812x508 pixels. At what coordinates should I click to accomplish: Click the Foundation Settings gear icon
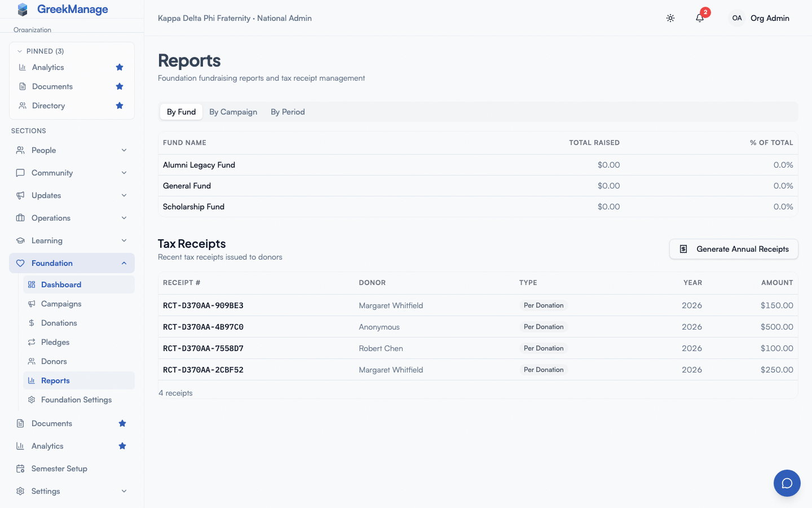coord(32,400)
